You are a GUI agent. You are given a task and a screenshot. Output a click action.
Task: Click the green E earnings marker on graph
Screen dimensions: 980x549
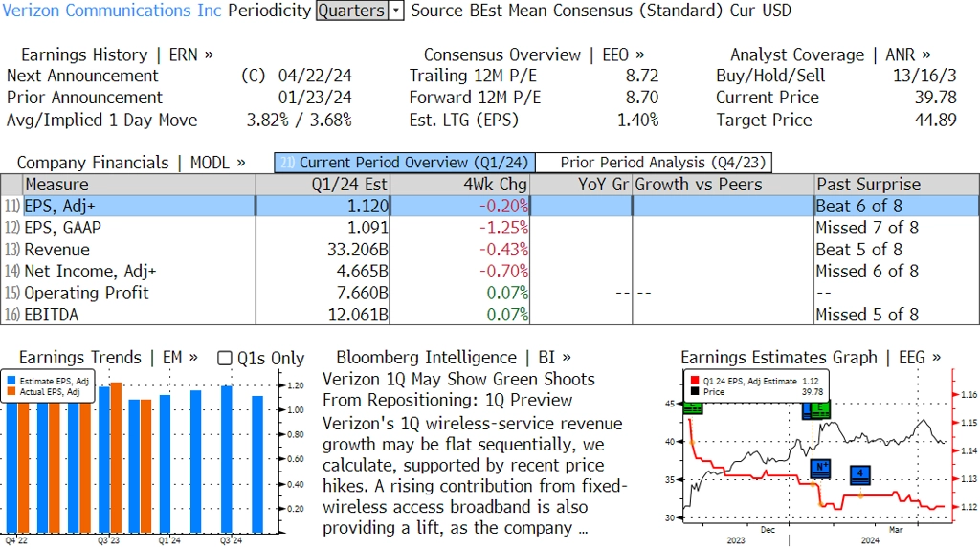821,409
